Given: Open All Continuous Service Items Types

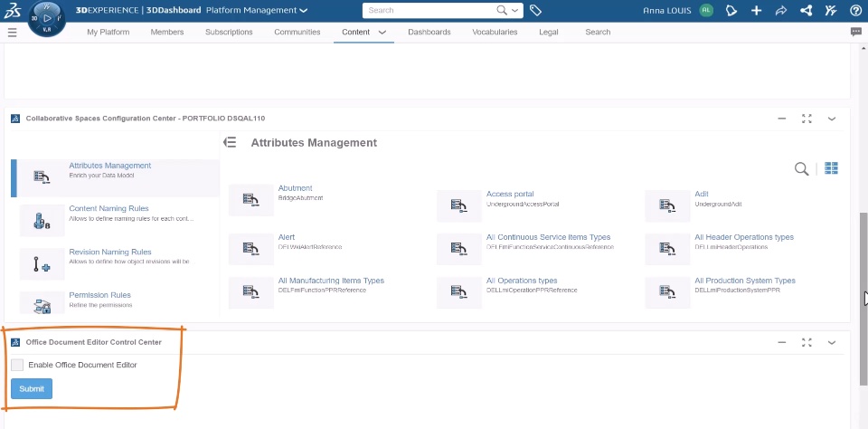Looking at the screenshot, I should click(x=548, y=237).
